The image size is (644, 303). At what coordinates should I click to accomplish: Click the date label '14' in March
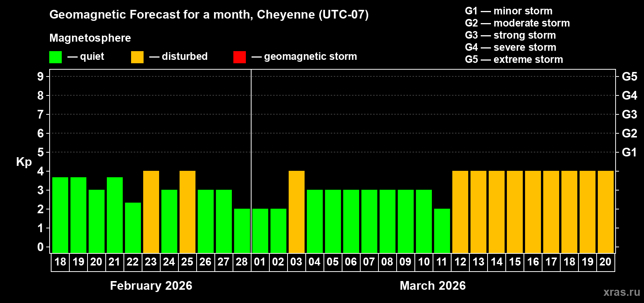click(x=497, y=262)
